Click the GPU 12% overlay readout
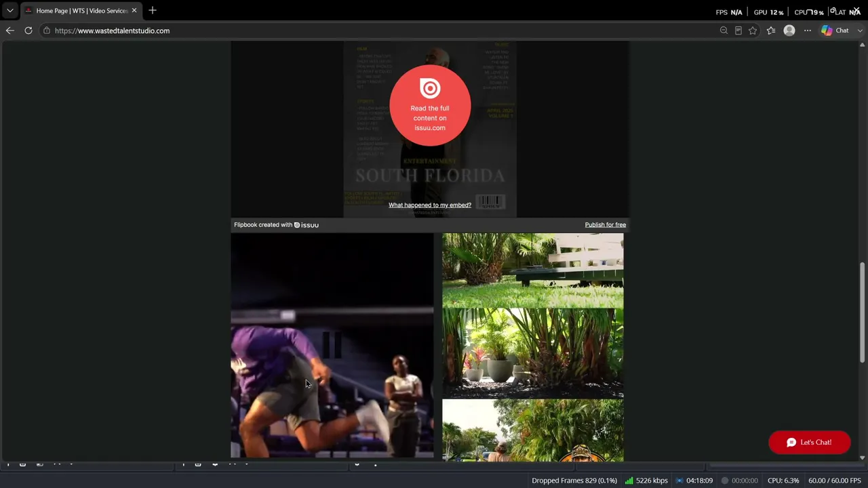This screenshot has width=868, height=488. (x=768, y=12)
